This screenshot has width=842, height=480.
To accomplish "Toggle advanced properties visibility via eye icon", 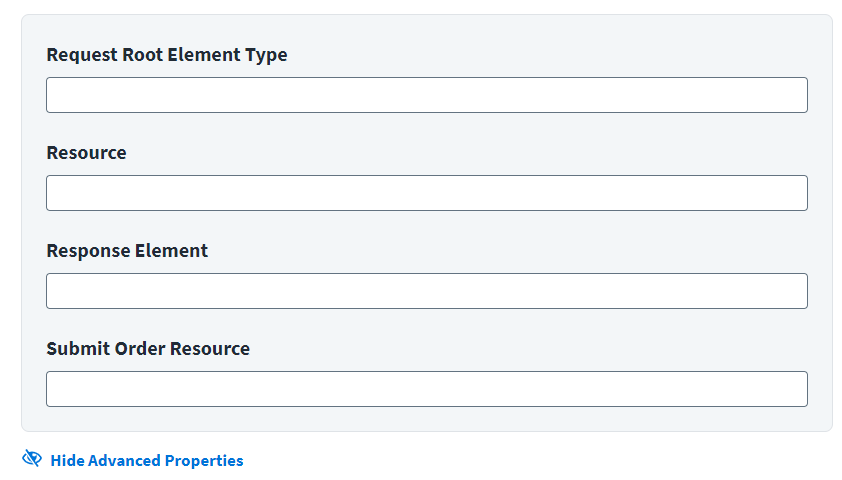I will coord(32,459).
